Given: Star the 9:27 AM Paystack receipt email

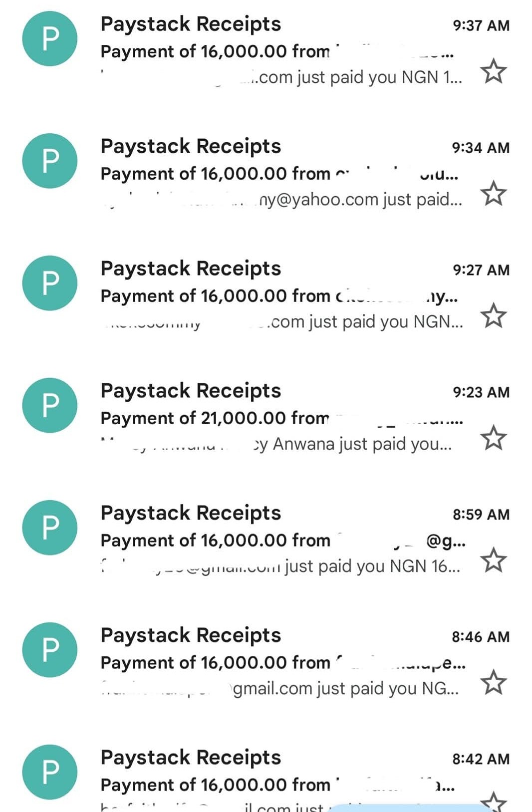Looking at the screenshot, I should pyautogui.click(x=493, y=315).
